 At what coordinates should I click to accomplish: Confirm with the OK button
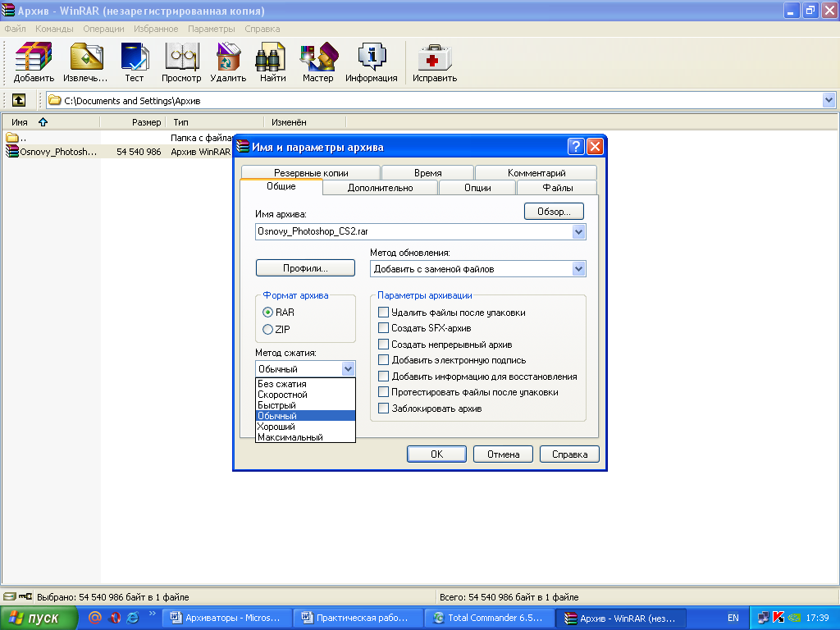436,454
